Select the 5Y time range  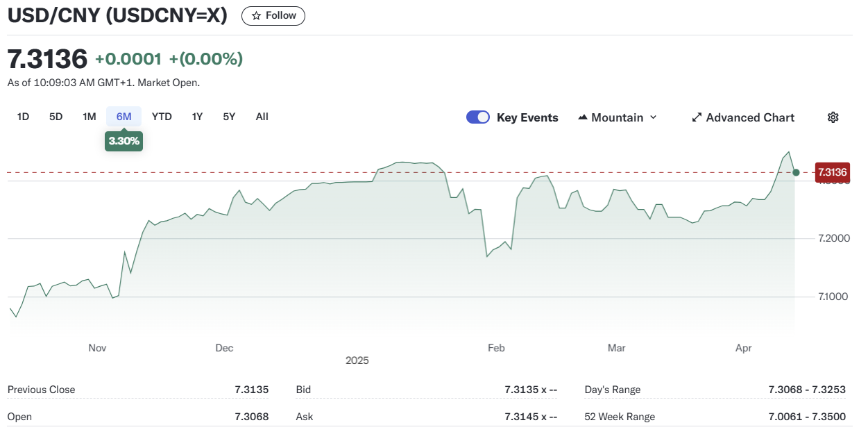pyautogui.click(x=229, y=117)
